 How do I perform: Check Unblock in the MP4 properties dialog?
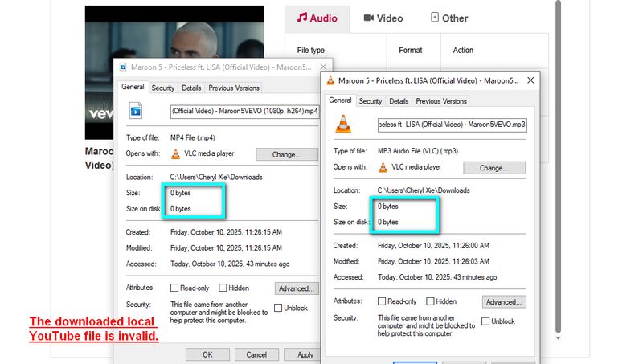pyautogui.click(x=279, y=308)
